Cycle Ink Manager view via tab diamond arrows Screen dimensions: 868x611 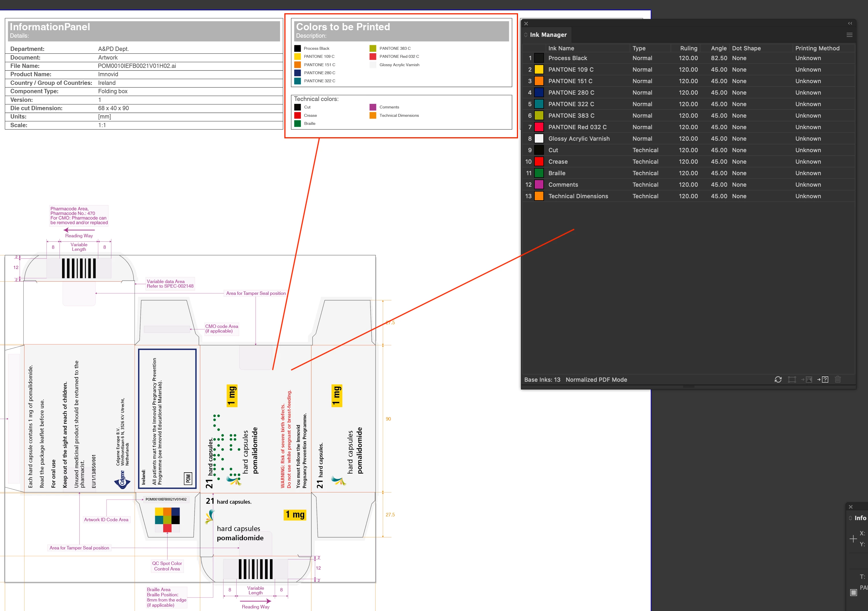coord(526,35)
